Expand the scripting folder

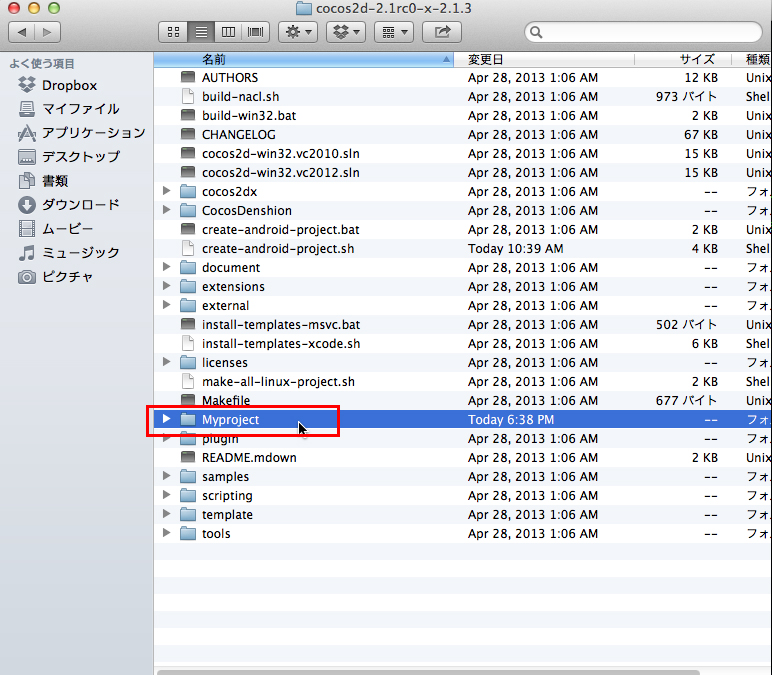pos(166,495)
